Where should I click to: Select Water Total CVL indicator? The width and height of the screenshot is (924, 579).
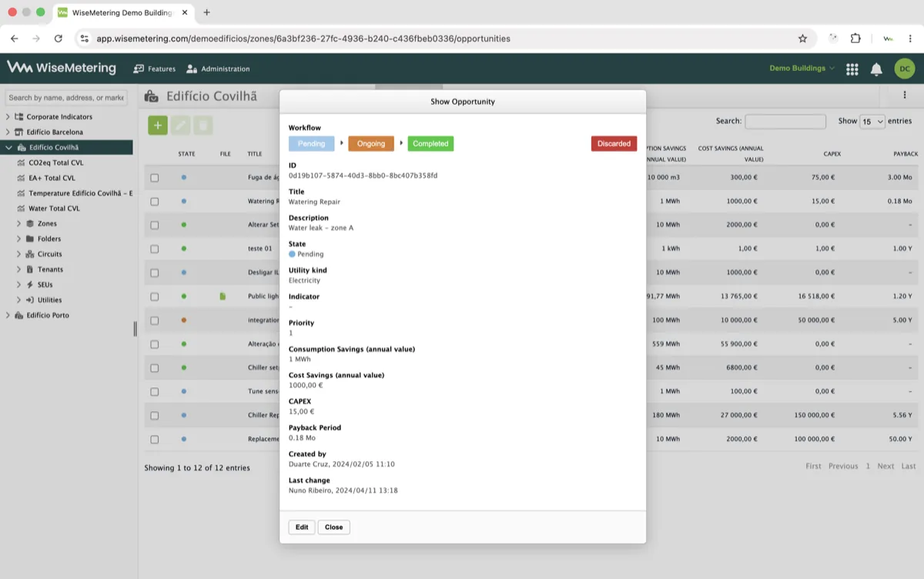[x=54, y=209]
